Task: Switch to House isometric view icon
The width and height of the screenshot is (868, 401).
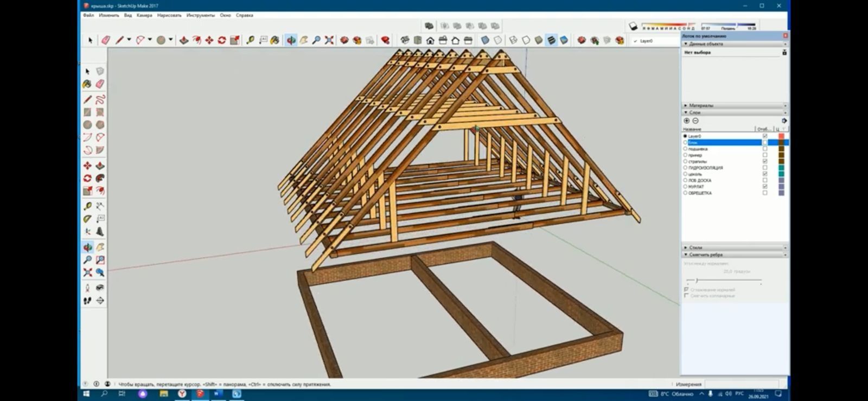Action: (430, 40)
